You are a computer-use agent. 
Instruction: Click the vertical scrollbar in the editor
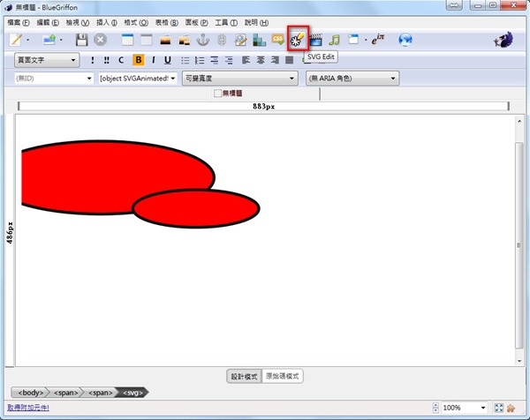519,244
